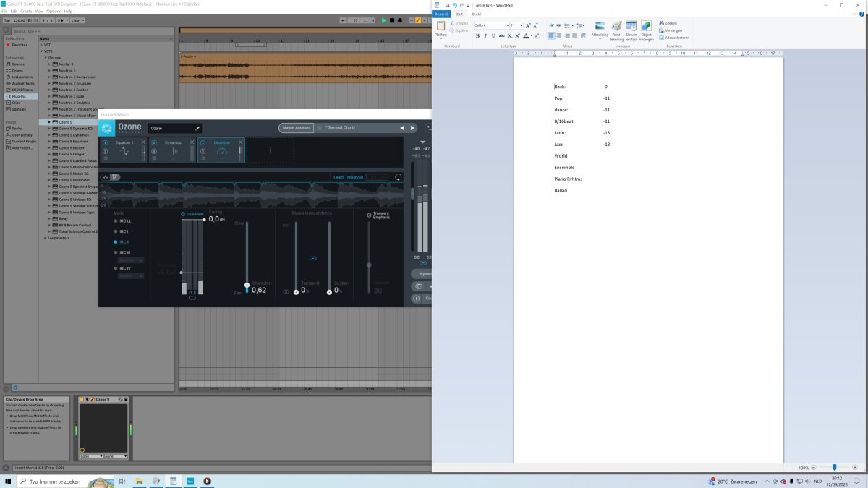Open WordPad font size dropdown
This screenshot has height=488, width=868.
521,25
